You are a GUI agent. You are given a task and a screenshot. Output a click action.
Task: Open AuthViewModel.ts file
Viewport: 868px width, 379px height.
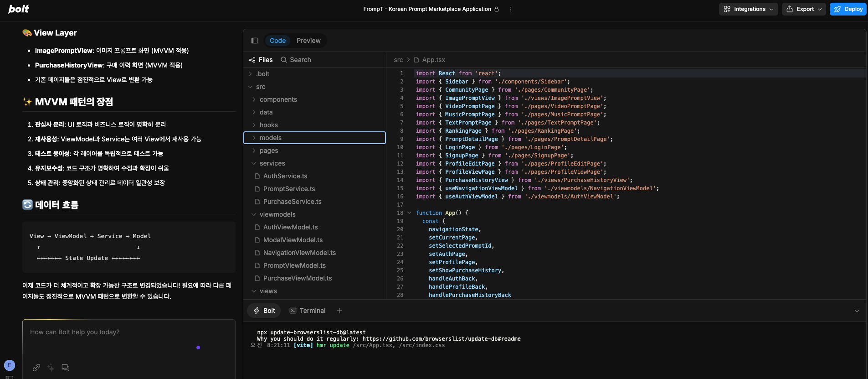[314, 227]
